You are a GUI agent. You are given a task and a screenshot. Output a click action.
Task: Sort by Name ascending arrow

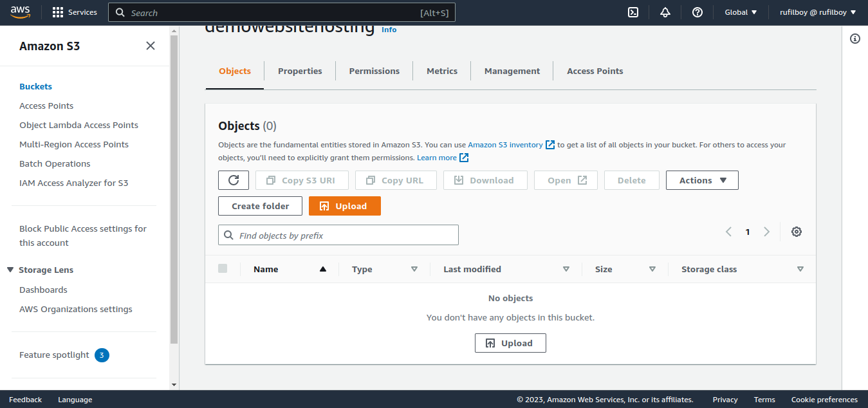323,269
